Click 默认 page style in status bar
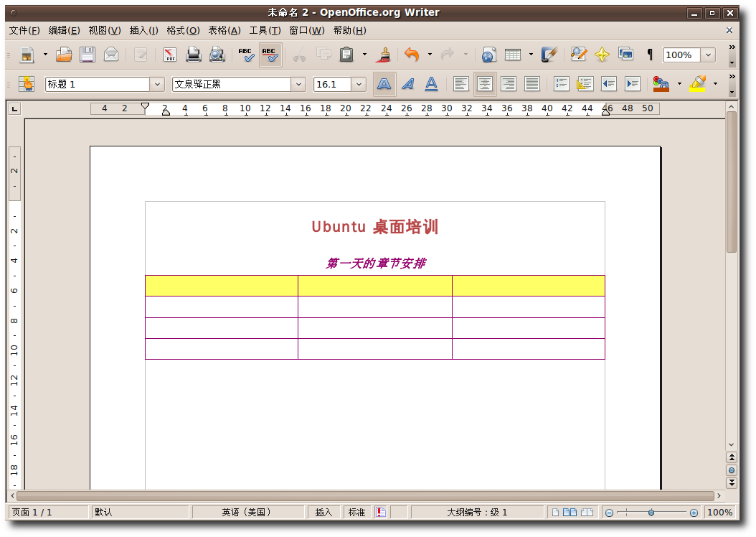Screen dimensions: 756x537 click(140, 513)
